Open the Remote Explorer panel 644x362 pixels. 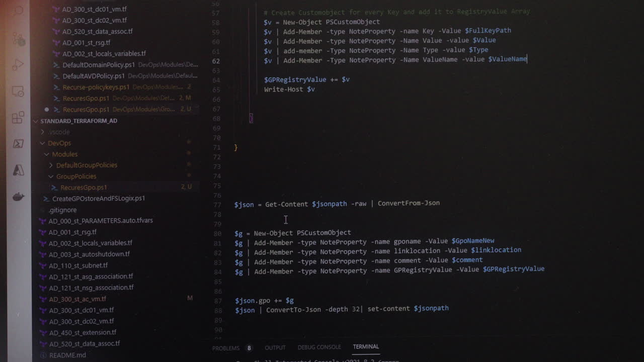pos(18,90)
